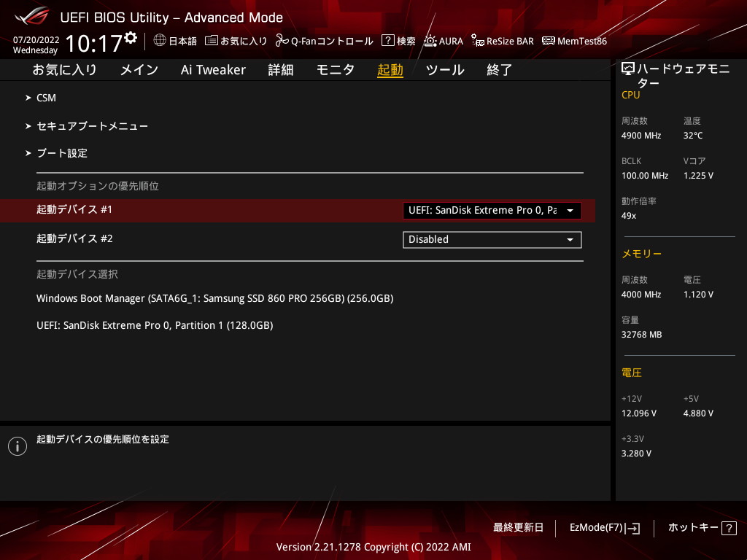
Task: Boot from Windows Boot Manager Samsung SSD
Action: (x=215, y=298)
